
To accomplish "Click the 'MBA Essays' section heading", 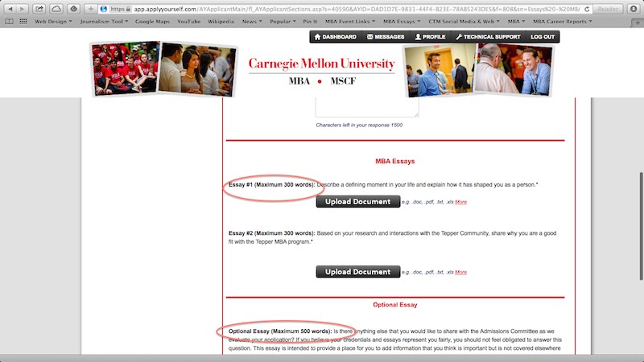I will click(x=394, y=162).
